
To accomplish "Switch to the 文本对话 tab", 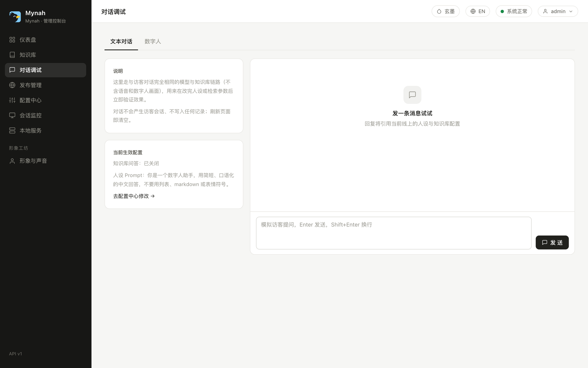I will pos(121,41).
